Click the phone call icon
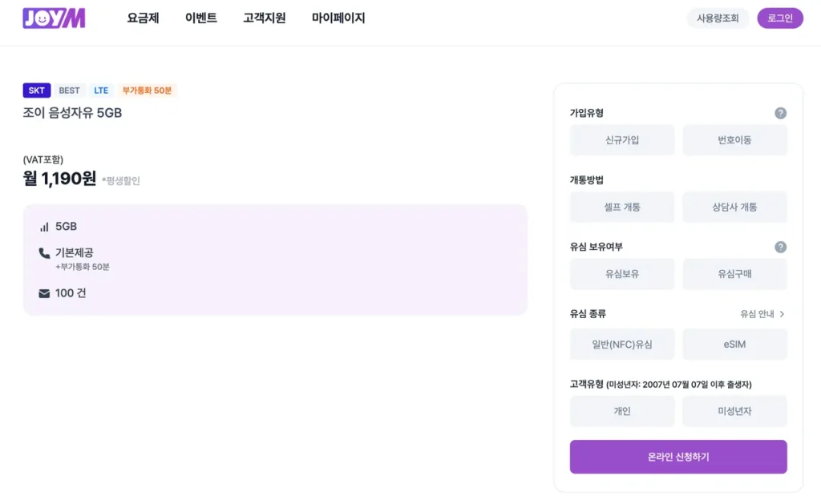Screen dimensions: 821x504 tap(45, 253)
